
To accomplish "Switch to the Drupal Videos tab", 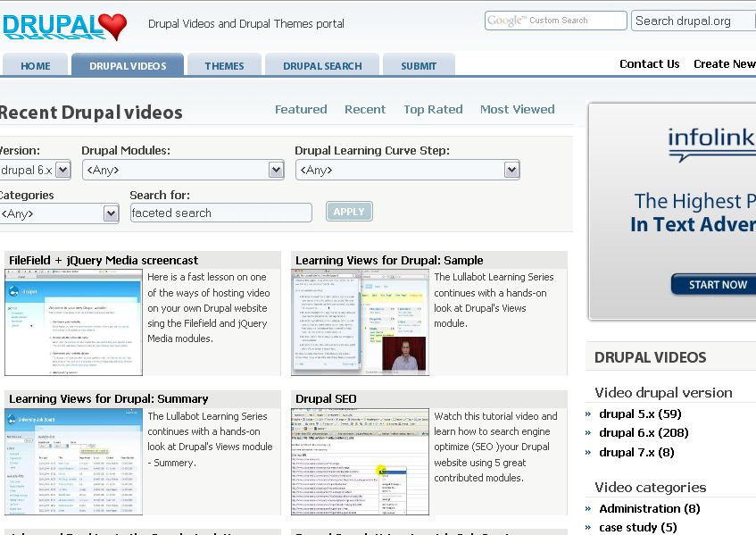I will tap(128, 65).
